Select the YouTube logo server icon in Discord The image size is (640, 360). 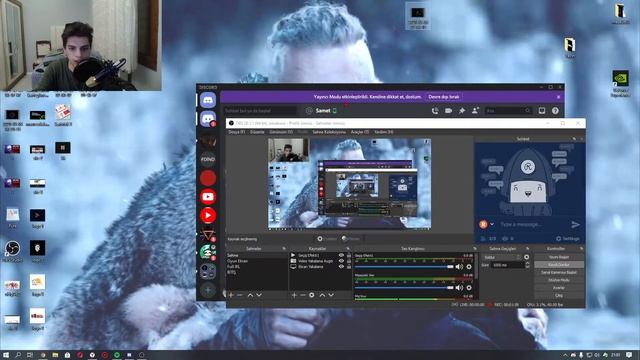pyautogui.click(x=208, y=197)
